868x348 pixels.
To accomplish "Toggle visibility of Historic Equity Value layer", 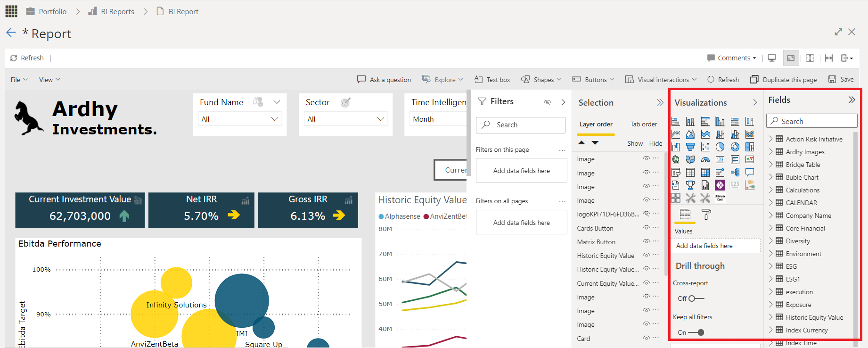I will [x=647, y=255].
